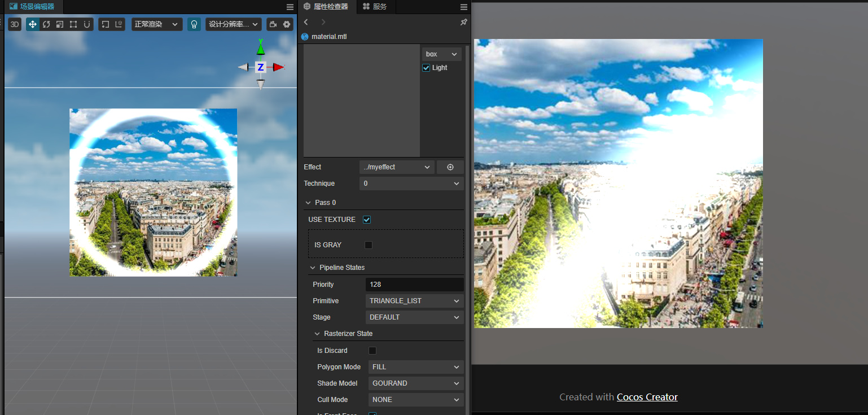The image size is (868, 415).
Task: Open the 设计分辨率 resolution dropdown
Action: (234, 24)
